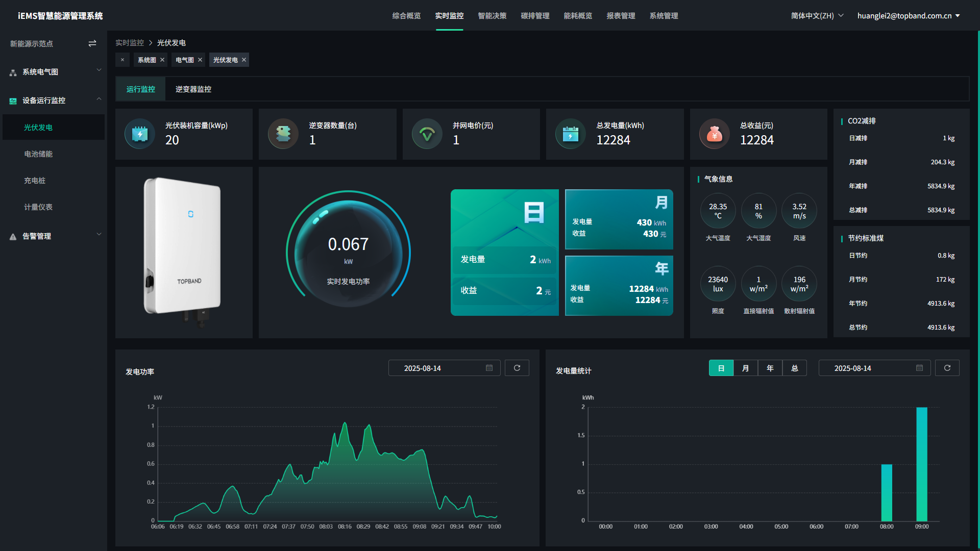Select 光伏发电 in the sidebar

click(54, 127)
